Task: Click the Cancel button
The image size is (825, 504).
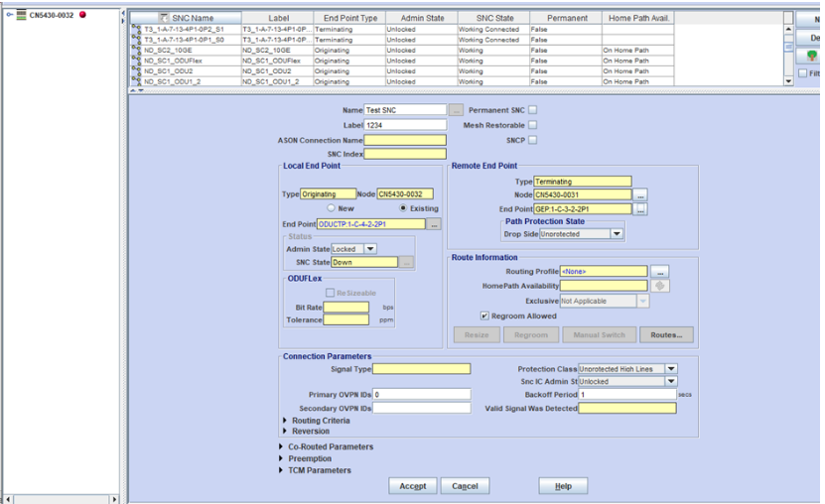Action: tap(465, 486)
